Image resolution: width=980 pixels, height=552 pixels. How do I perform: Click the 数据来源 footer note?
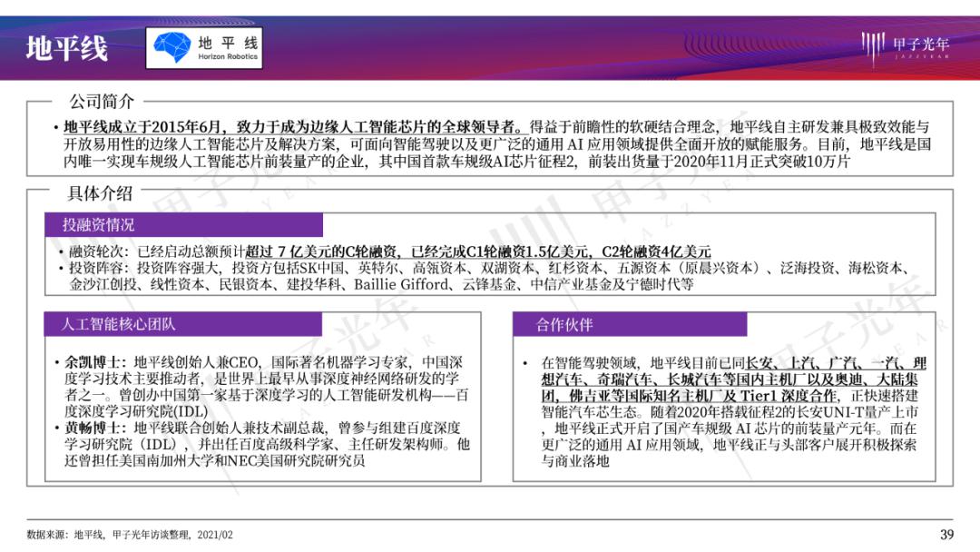pos(130,535)
